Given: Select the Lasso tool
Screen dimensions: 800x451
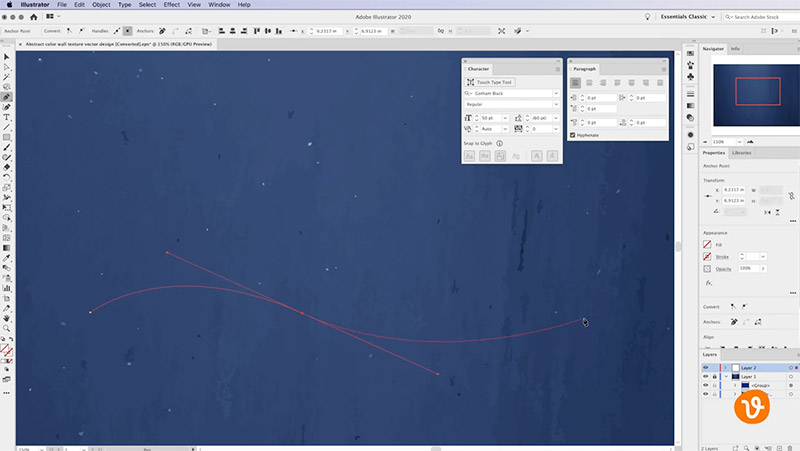Looking at the screenshot, I should click(7, 87).
